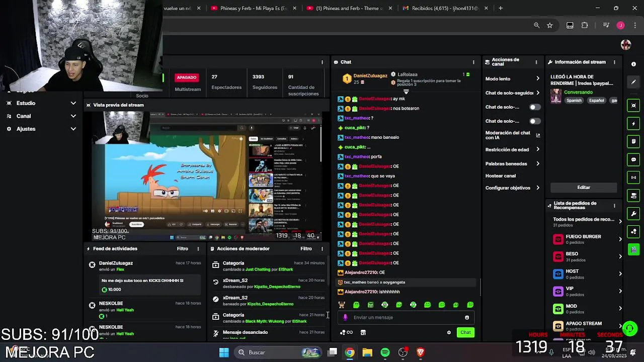Select the chat bubble sidebar icon
This screenshot has width=644, height=362.
[633, 159]
